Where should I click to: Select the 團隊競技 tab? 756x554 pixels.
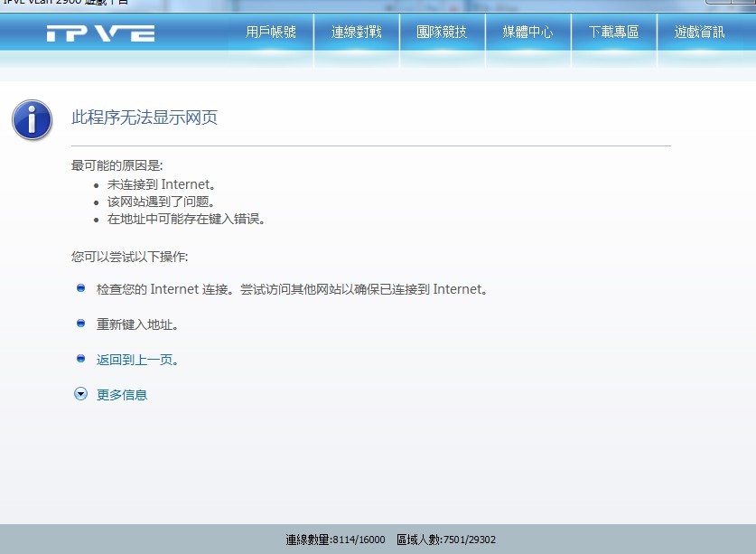coord(442,33)
